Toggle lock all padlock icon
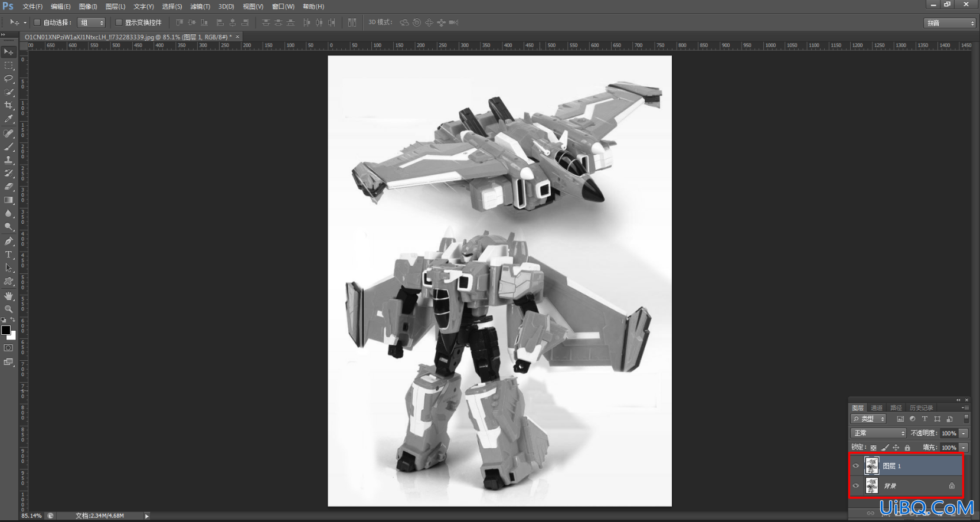The height and width of the screenshot is (522, 980). tap(907, 448)
